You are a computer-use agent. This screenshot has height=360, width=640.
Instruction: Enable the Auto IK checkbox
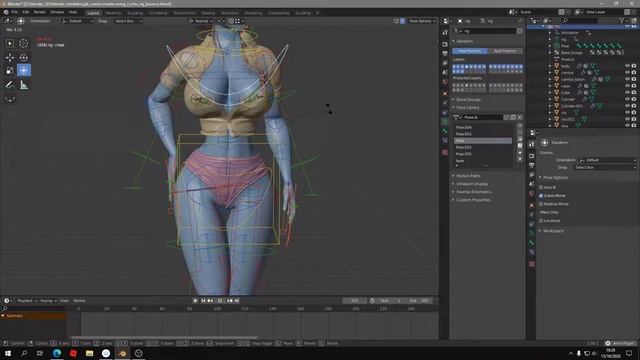[x=541, y=187]
